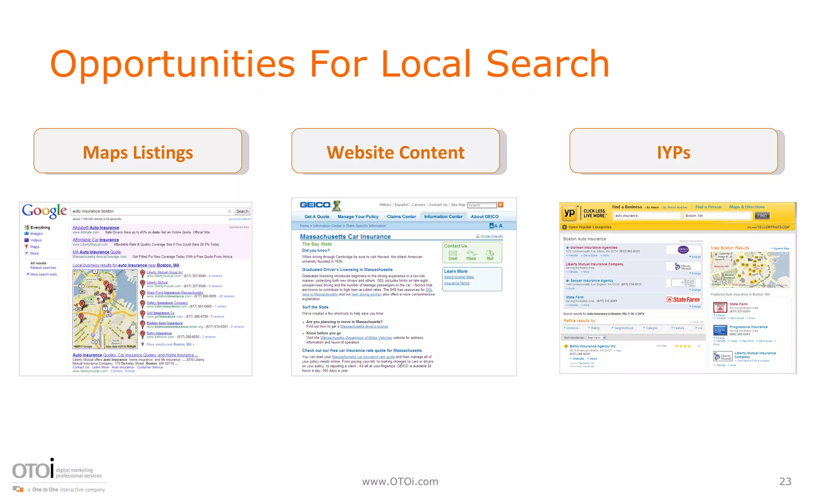
Task: Click the auto insurance field on Yellow Pages
Action: coord(647,216)
